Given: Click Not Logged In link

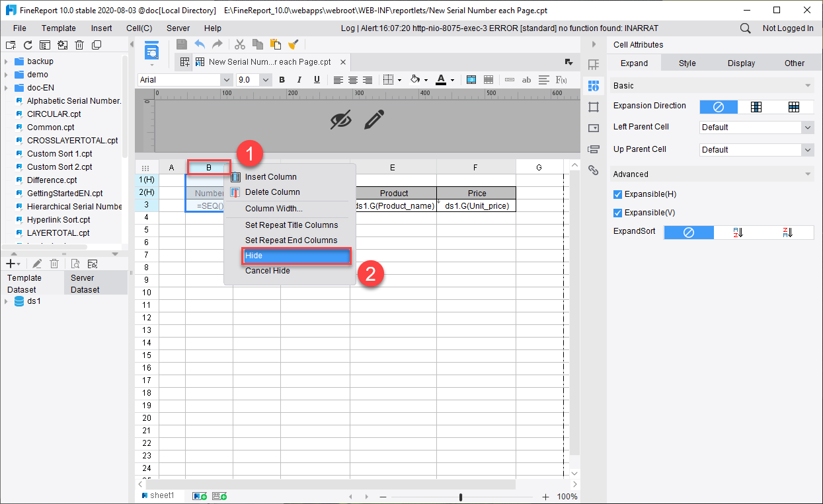Looking at the screenshot, I should (x=788, y=28).
